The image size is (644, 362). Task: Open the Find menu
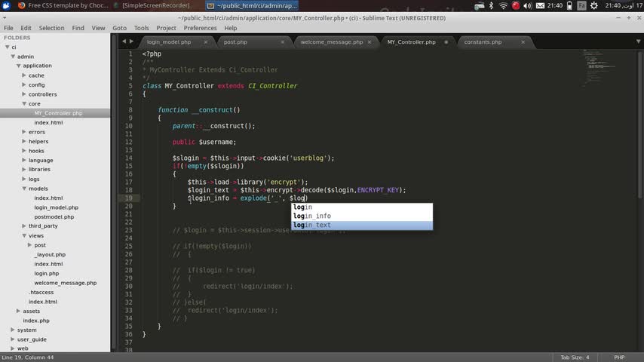(x=78, y=28)
